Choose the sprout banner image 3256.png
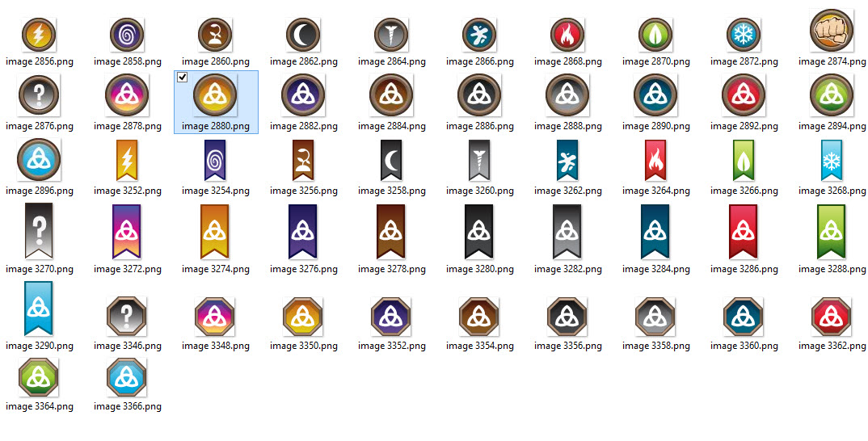 (x=303, y=160)
